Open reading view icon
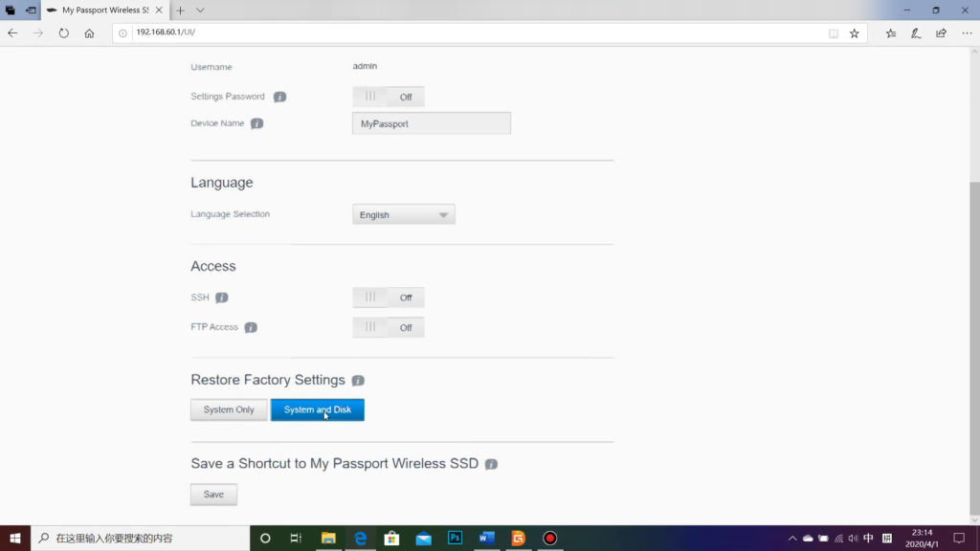This screenshot has width=980, height=551. [x=834, y=33]
